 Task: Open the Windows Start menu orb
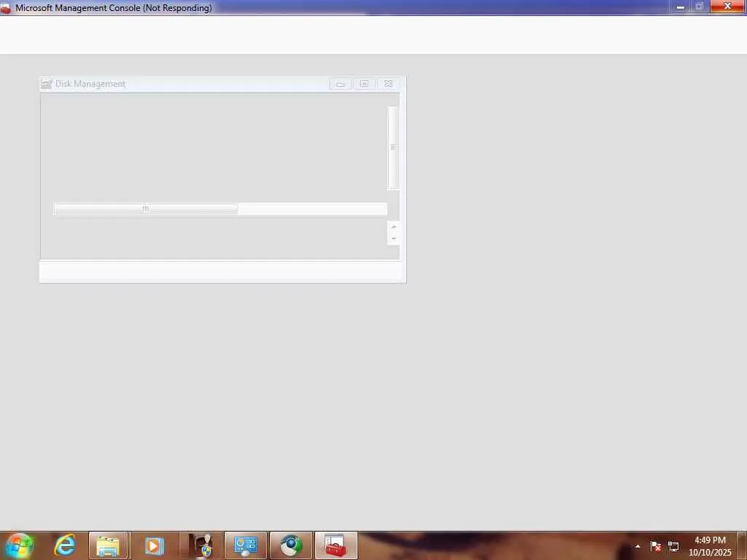click(20, 545)
